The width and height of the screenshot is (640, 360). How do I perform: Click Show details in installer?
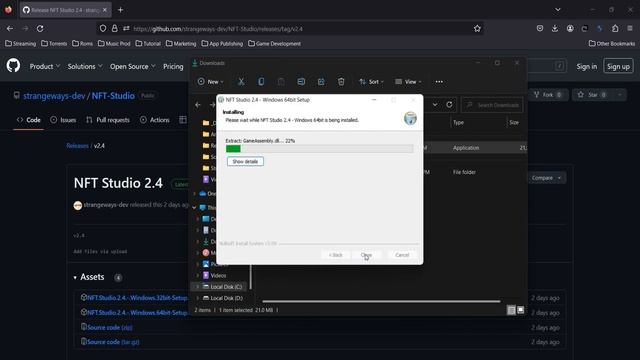[x=245, y=162]
